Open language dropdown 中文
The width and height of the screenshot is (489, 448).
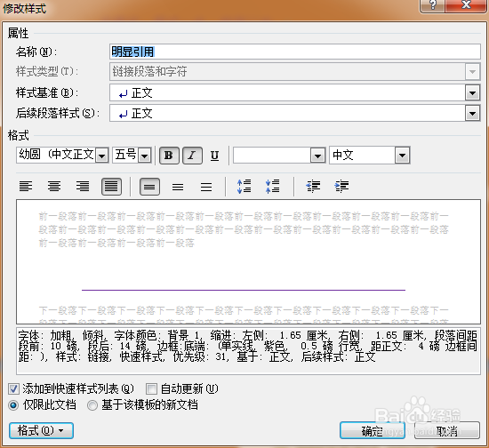pos(402,156)
